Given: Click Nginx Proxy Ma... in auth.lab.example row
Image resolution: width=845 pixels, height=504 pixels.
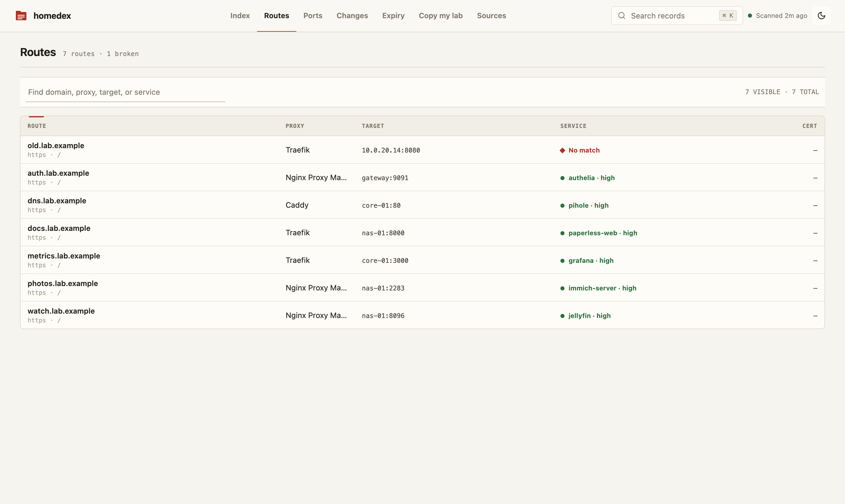Looking at the screenshot, I should coord(316,177).
